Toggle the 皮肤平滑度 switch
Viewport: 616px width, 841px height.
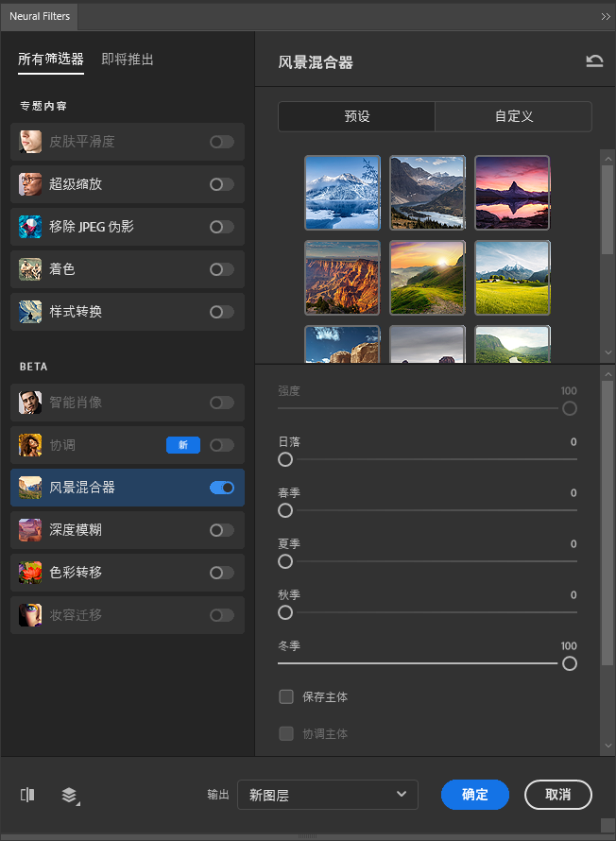click(x=221, y=142)
